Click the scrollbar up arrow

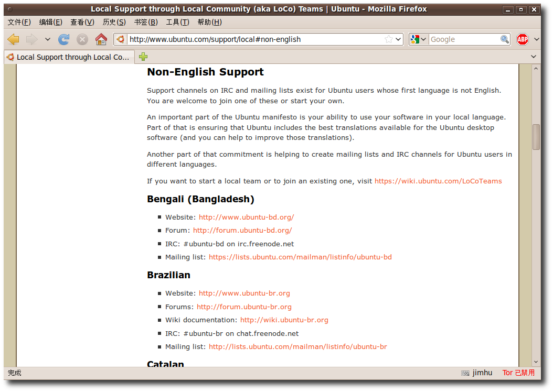coord(536,69)
